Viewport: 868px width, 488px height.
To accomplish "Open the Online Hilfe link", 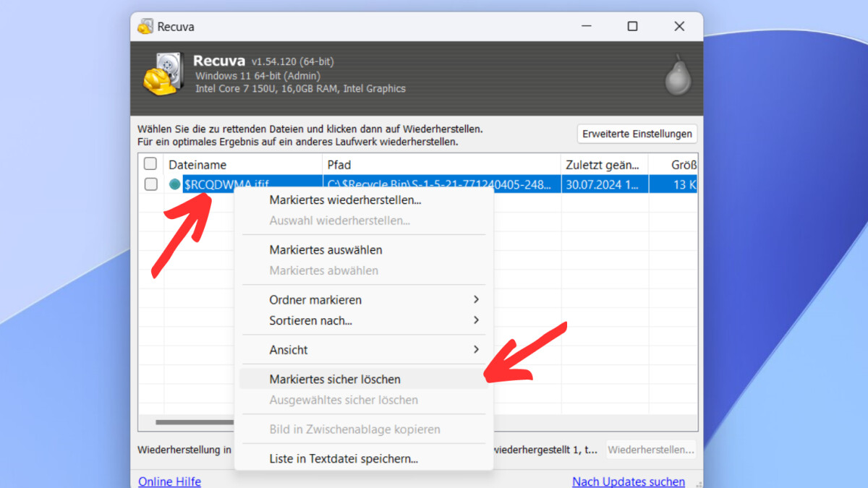I will coord(169,481).
